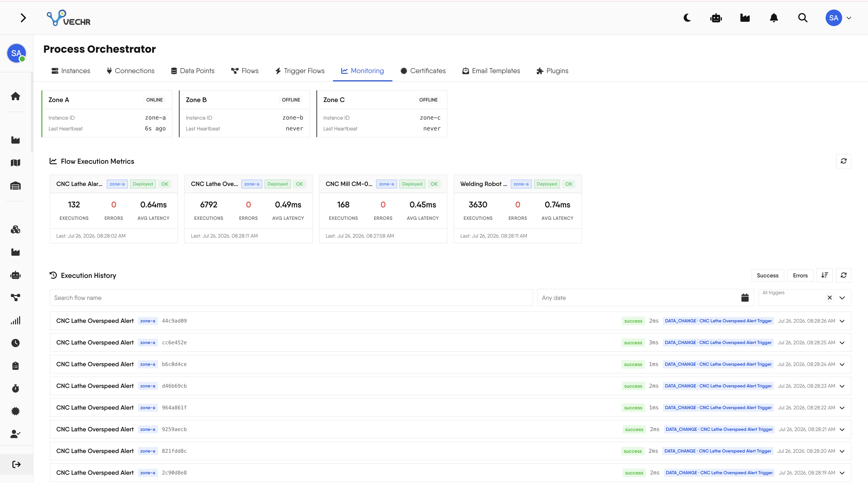
Task: Refresh the Execution History list
Action: pos(844,275)
